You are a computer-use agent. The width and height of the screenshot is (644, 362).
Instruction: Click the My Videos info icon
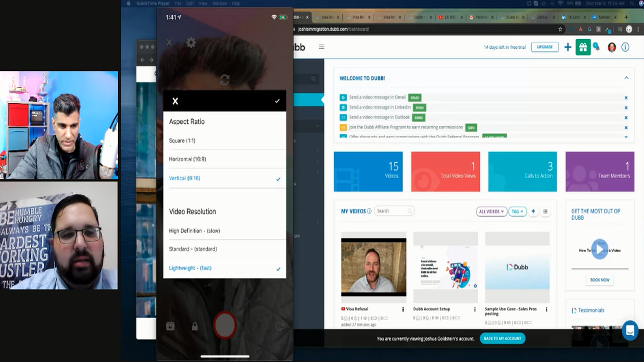[369, 211]
